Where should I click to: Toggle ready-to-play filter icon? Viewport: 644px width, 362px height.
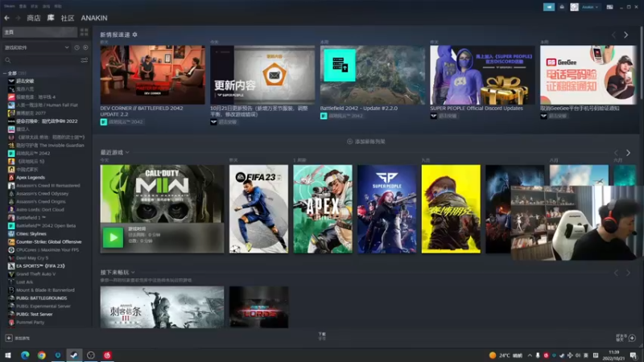click(x=85, y=47)
